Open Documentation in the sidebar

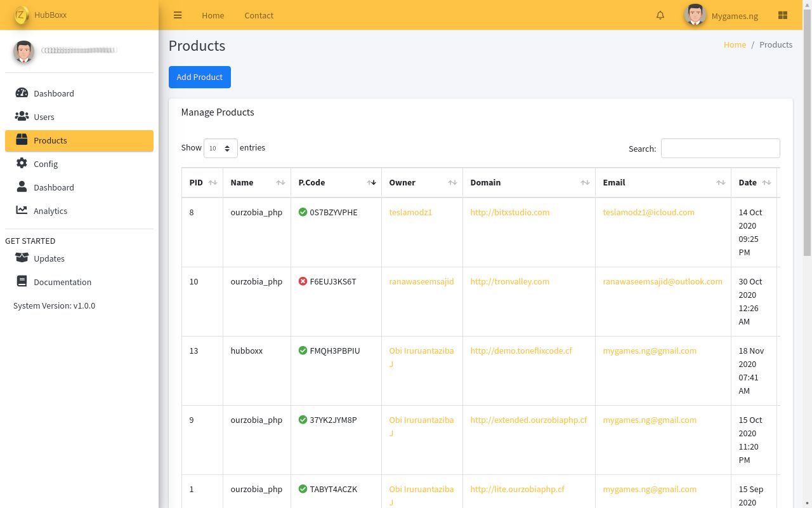pos(62,282)
